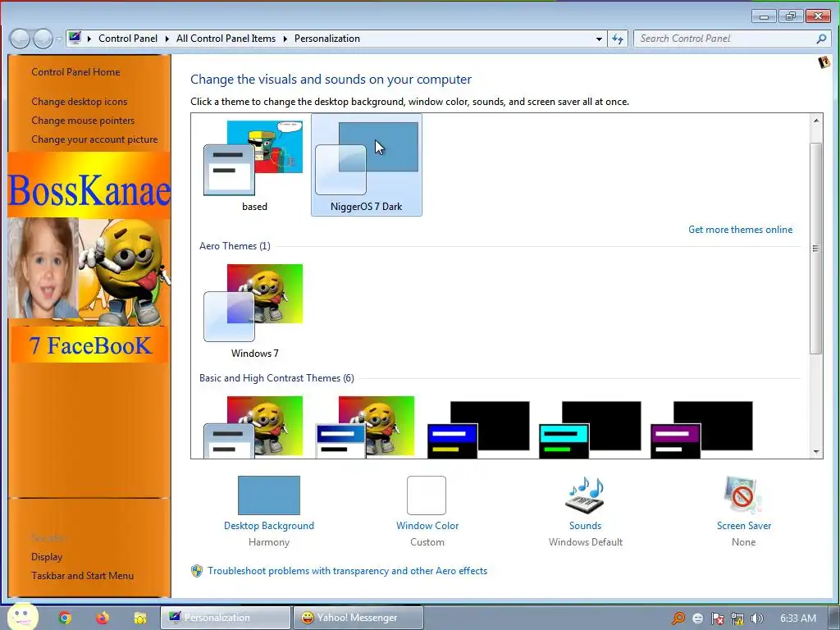Switch to the Personalization taskbar button

click(226, 618)
